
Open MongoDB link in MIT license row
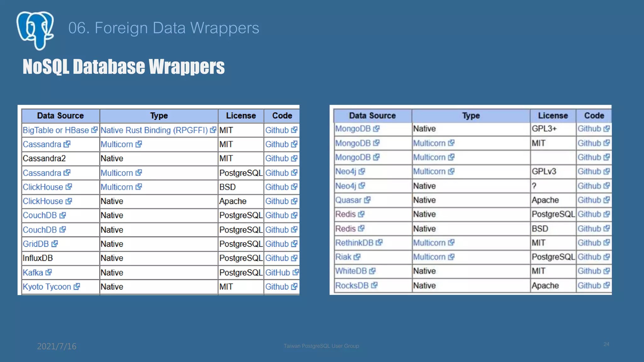point(353,143)
